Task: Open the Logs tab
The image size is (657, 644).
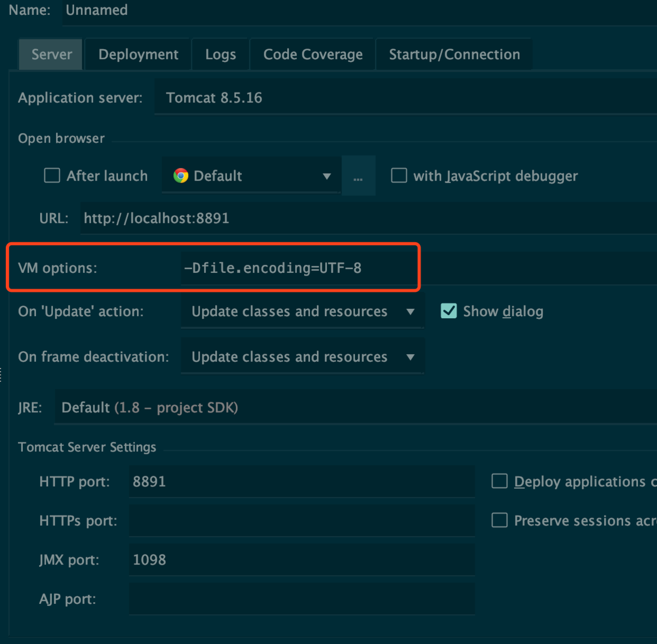Action: (220, 55)
